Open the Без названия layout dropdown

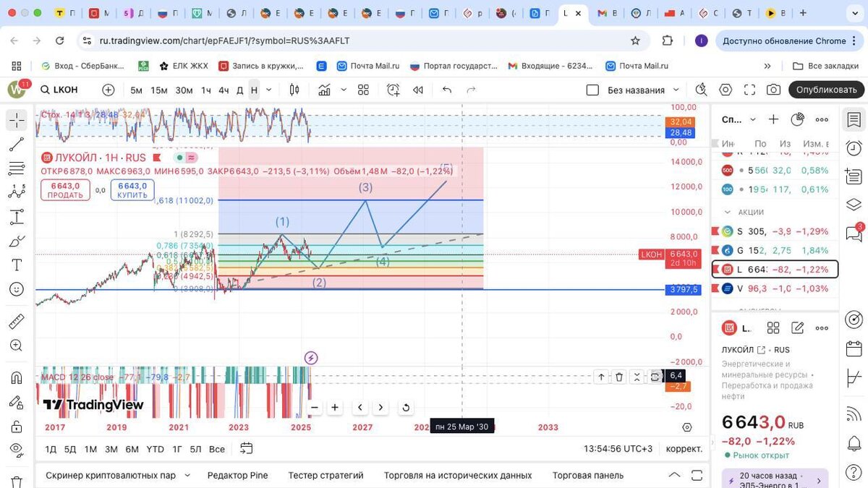(644, 90)
